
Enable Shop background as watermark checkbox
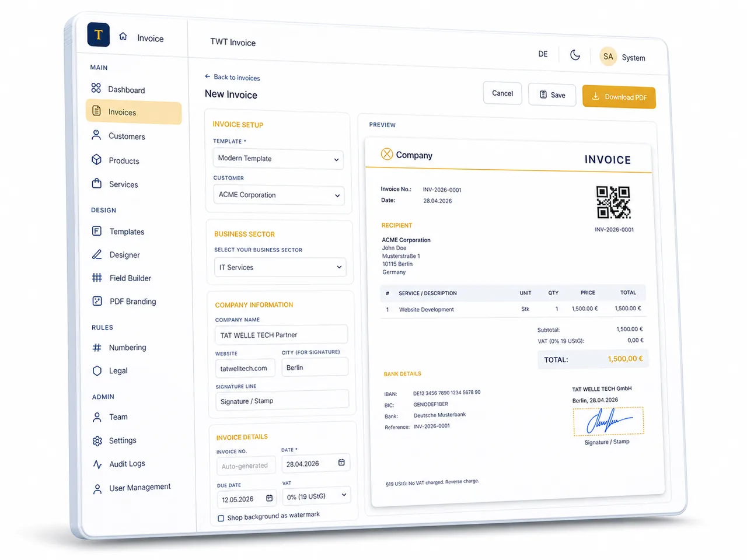tap(221, 518)
